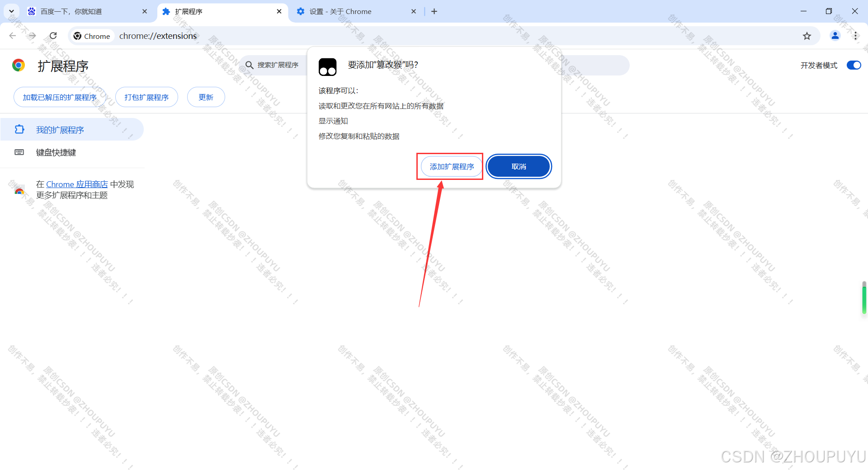Click the 更新 button
868x471 pixels.
click(x=206, y=97)
